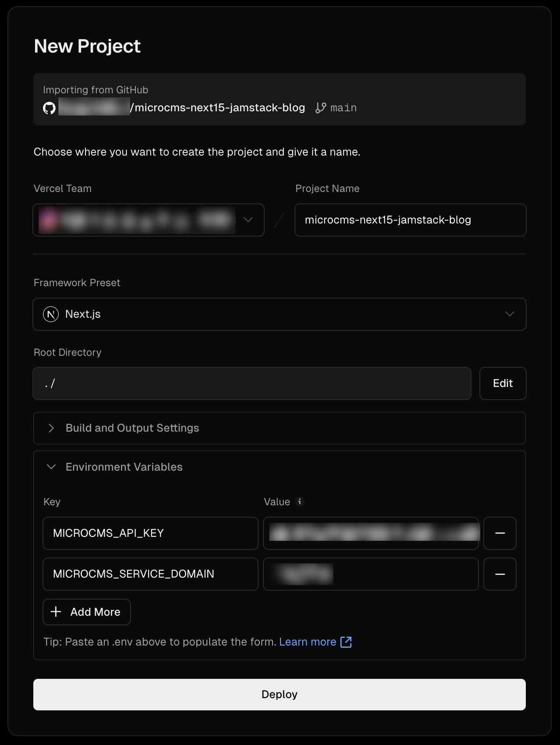This screenshot has height=745, width=560.
Task: Remove the MICROCMS_API_KEY variable row
Action: coord(500,533)
